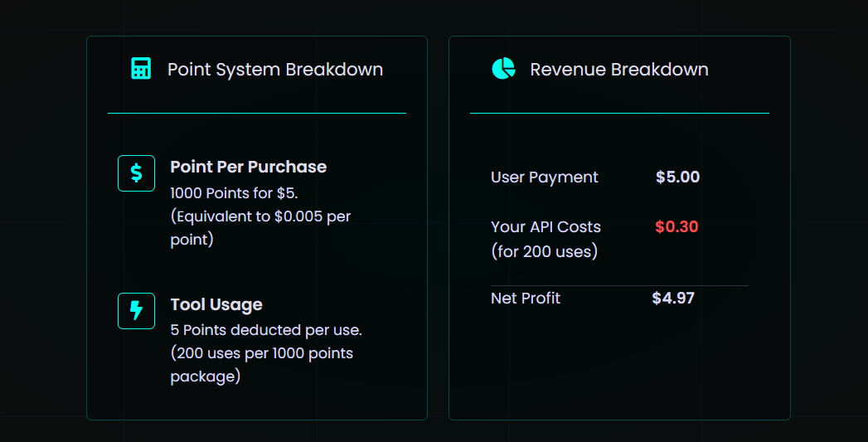Click the lightning bolt Tool Usage icon
This screenshot has height=442, width=868.
click(x=137, y=311)
